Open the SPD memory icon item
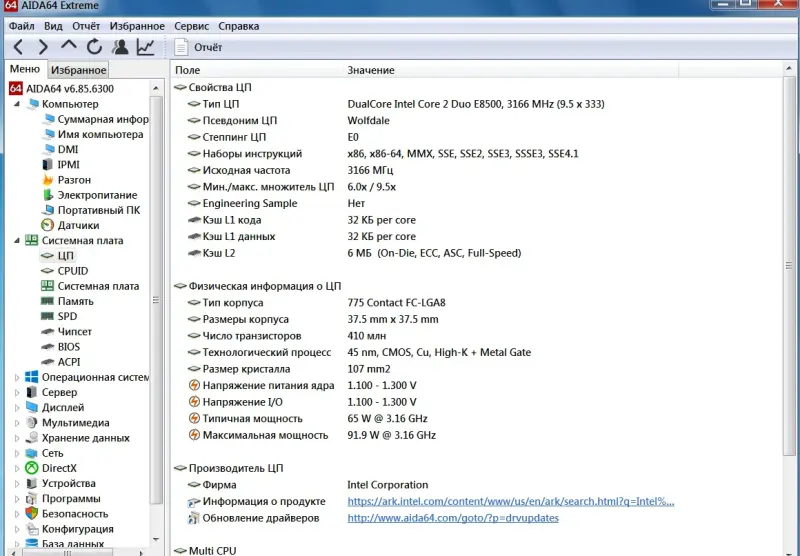The image size is (800, 556). coord(47,316)
